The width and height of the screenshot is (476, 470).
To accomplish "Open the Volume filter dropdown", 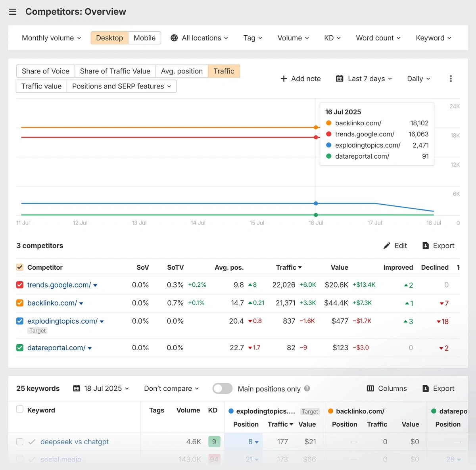I will click(x=294, y=38).
